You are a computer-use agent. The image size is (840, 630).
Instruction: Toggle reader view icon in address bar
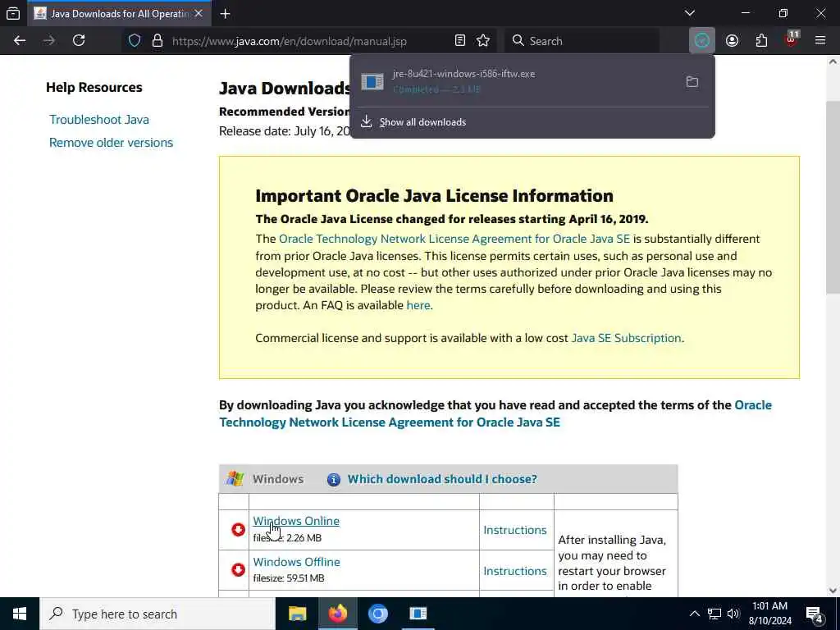[x=459, y=41]
